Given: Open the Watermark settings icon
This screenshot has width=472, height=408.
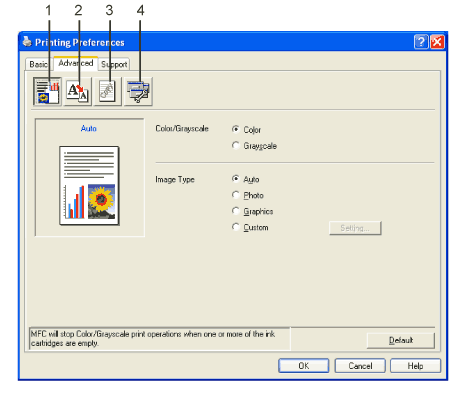Looking at the screenshot, I should 108,91.
